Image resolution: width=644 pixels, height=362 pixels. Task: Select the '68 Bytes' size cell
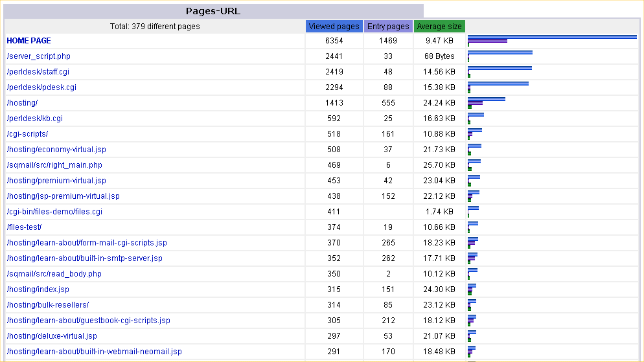coord(439,56)
